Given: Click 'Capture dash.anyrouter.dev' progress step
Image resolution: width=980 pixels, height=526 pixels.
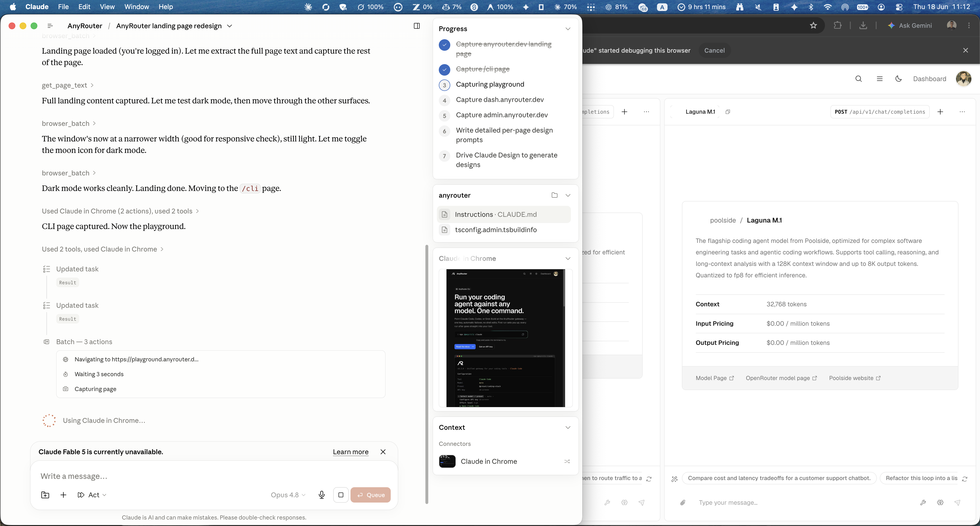Looking at the screenshot, I should (x=500, y=100).
